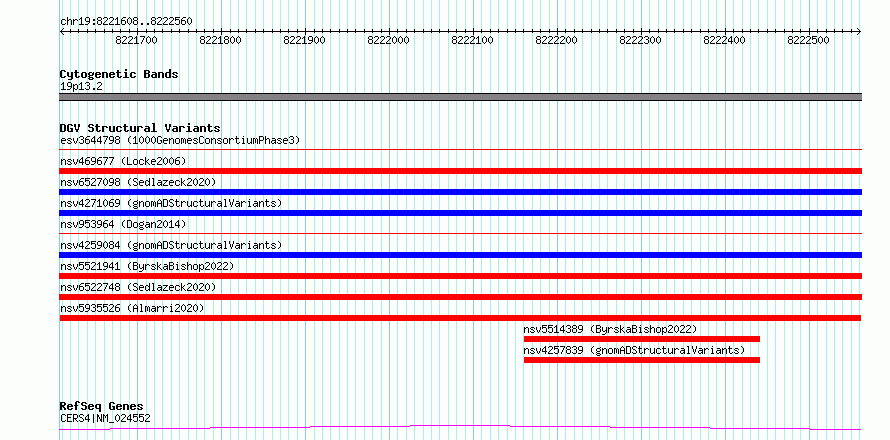Image resolution: width=890 pixels, height=440 pixels.
Task: Select the nsv4257839 gnomADStructuralVariants label
Action: 634,350
